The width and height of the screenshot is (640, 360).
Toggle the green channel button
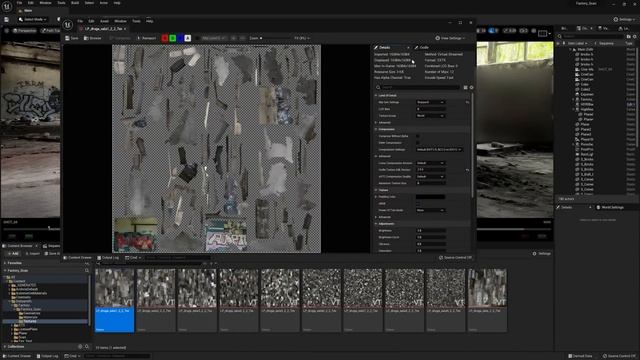[x=172, y=38]
